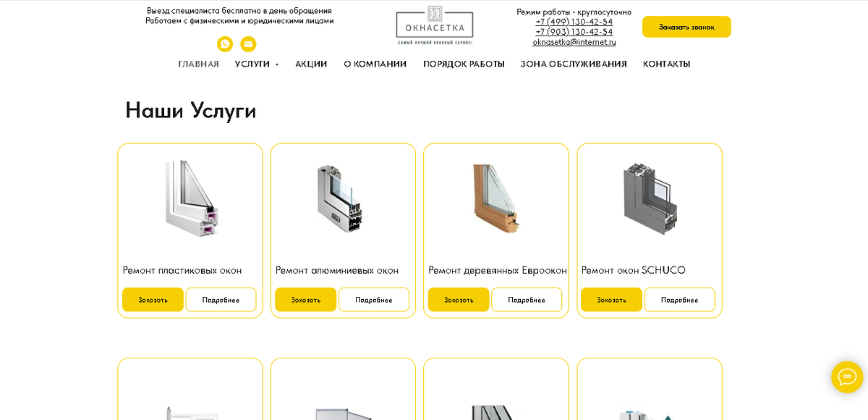Click Заказать for SCHUCO windows repair
This screenshot has height=420, width=868.
(611, 300)
